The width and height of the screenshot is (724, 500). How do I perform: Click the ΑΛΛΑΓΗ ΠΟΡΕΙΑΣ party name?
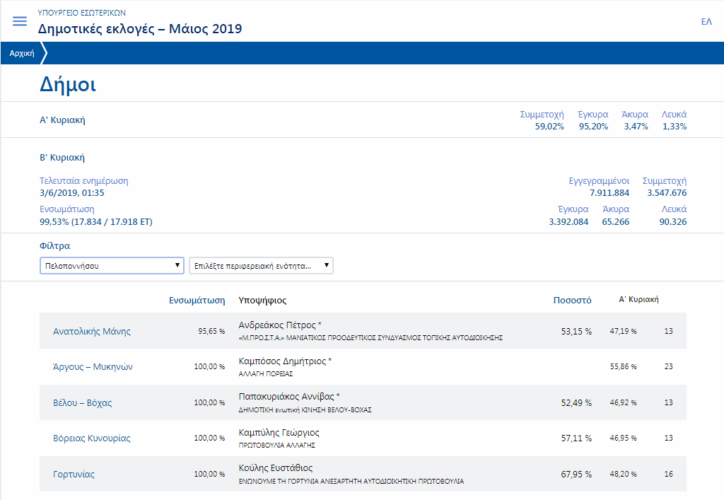pos(265,373)
